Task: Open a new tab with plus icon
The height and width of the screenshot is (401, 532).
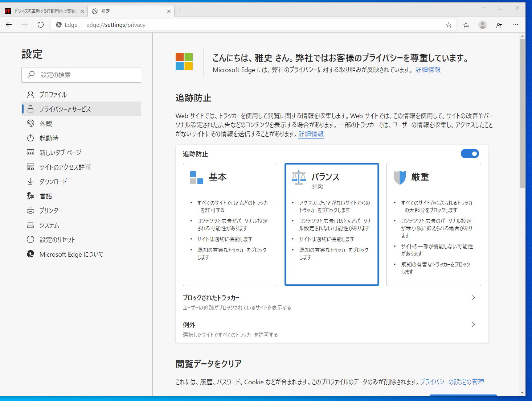Action: (x=180, y=11)
